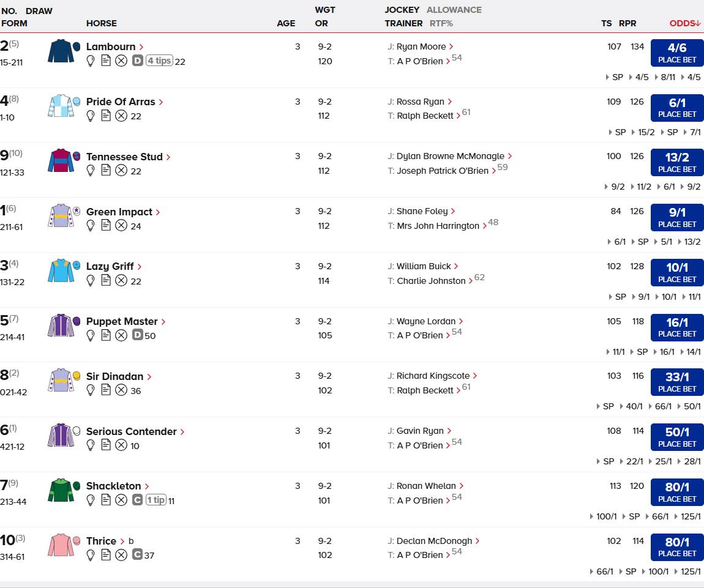This screenshot has height=588, width=704.
Task: Click the C badge icon under Shackleton
Action: coord(137,500)
